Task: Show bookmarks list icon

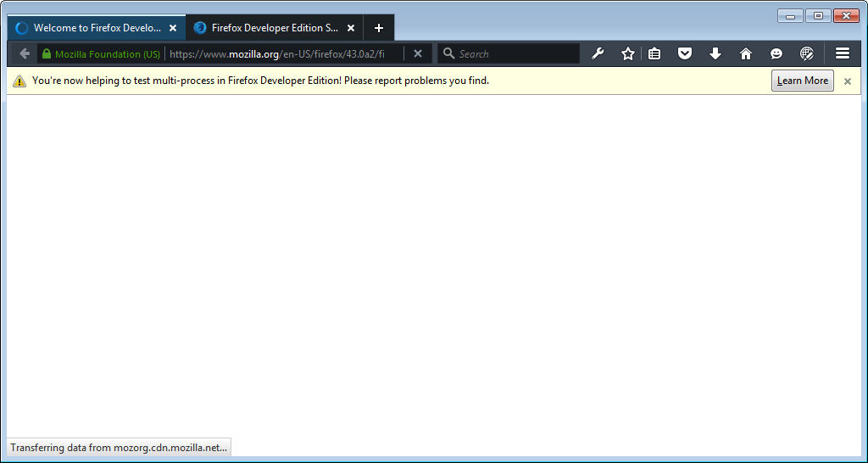Action: [x=654, y=53]
